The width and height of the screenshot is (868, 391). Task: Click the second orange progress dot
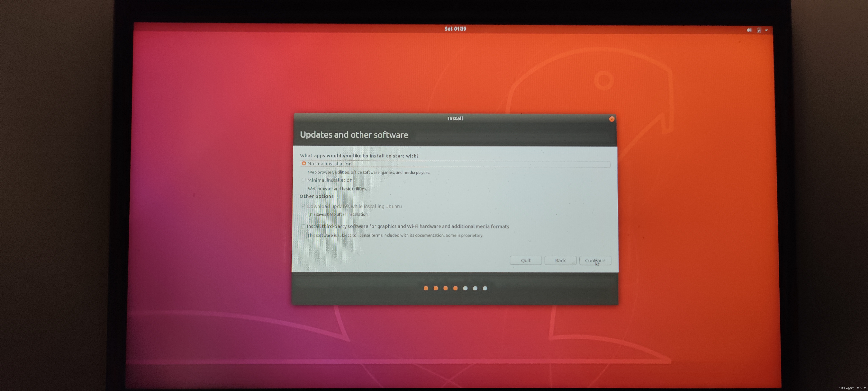(x=436, y=288)
